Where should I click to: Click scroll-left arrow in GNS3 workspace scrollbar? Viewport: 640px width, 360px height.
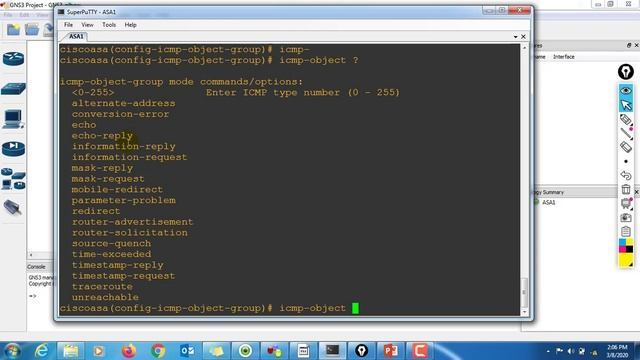(31, 255)
